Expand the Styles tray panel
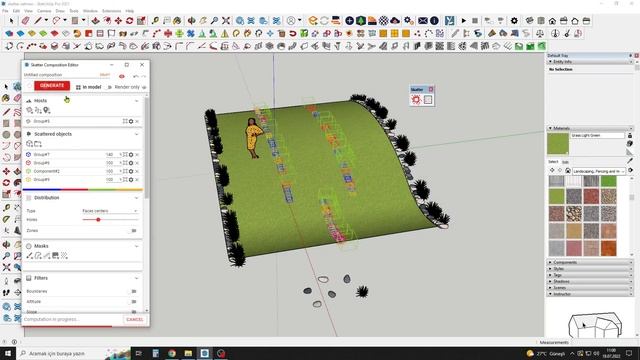Viewport: 640px width, 360px height. 590,269
